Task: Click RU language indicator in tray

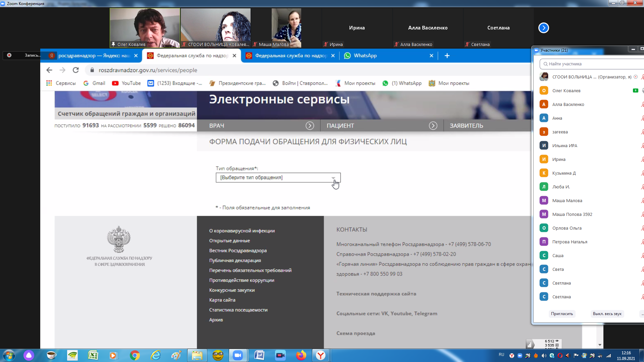Action: (501, 355)
